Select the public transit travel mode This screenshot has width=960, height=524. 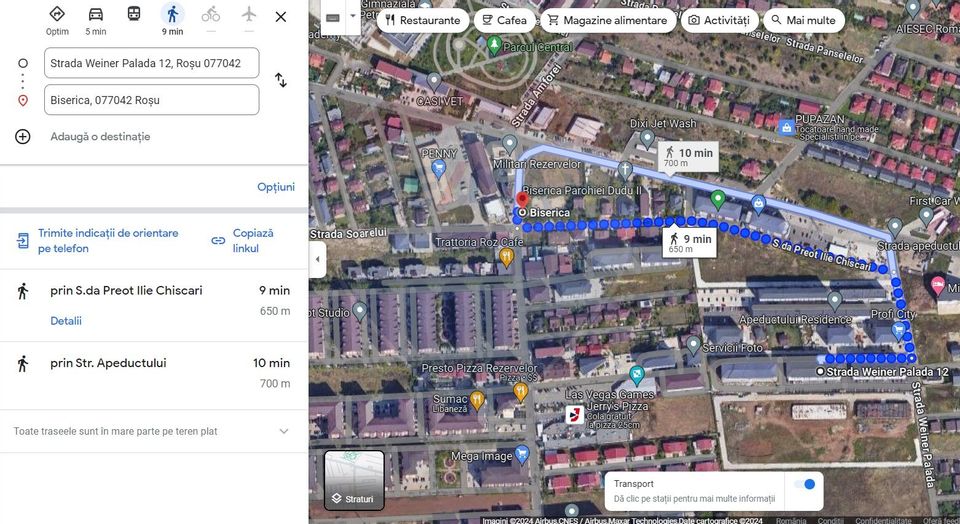coord(134,15)
